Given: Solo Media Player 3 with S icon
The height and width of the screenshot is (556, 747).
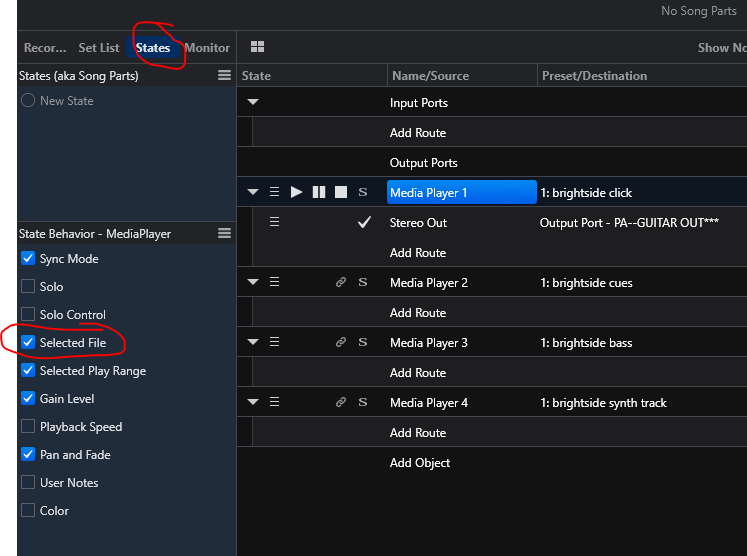Looking at the screenshot, I should click(x=363, y=343).
